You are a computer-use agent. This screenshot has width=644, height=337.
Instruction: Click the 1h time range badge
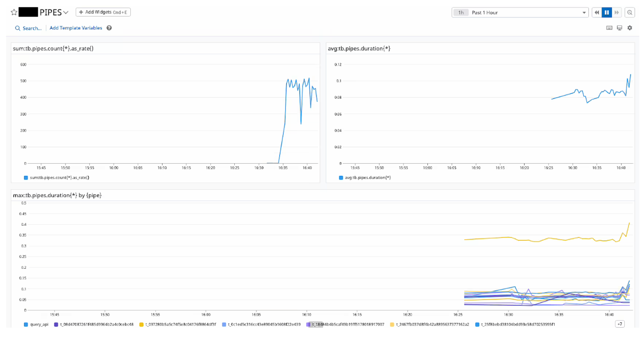pyautogui.click(x=461, y=12)
